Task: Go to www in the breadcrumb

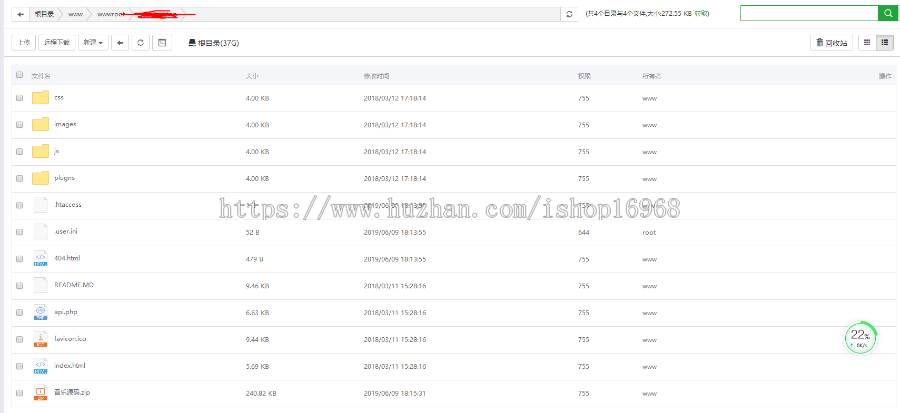Action: [75, 14]
